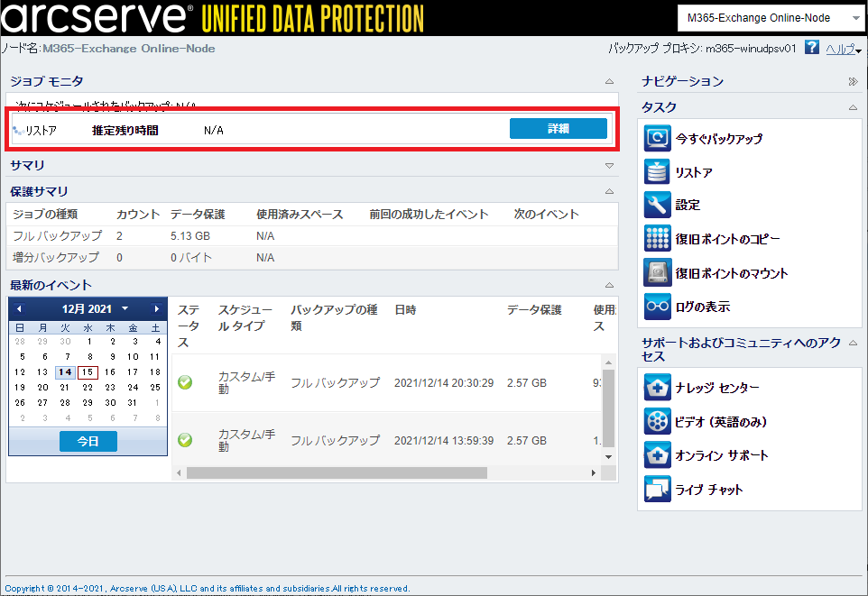Click the scroll-up arrow of events table
The width and height of the screenshot is (868, 596).
click(x=608, y=362)
